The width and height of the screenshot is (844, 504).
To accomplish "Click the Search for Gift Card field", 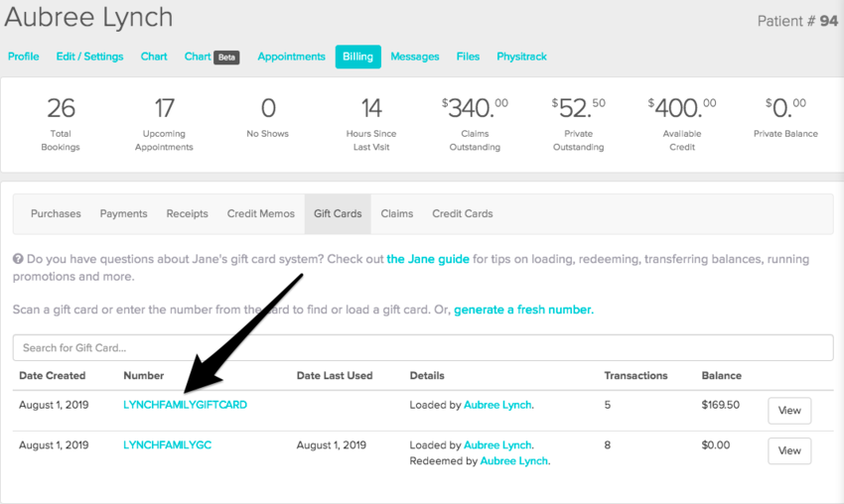I will click(x=422, y=348).
